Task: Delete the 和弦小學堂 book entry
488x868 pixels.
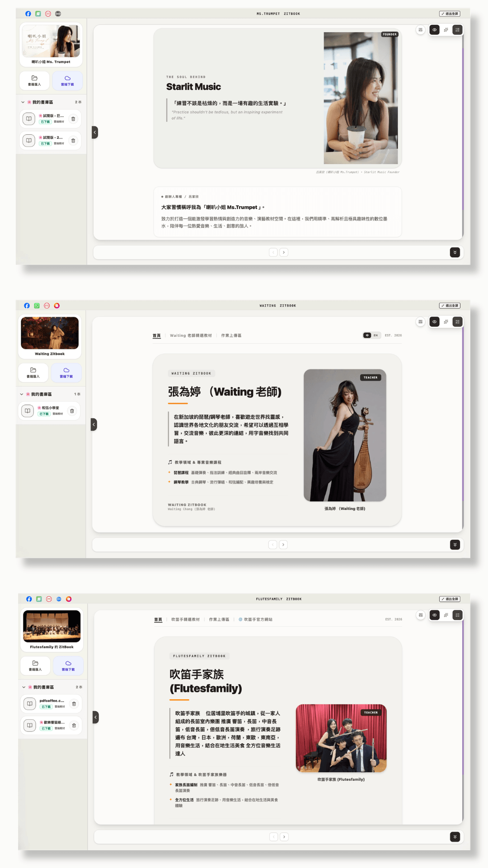Action: (72, 411)
